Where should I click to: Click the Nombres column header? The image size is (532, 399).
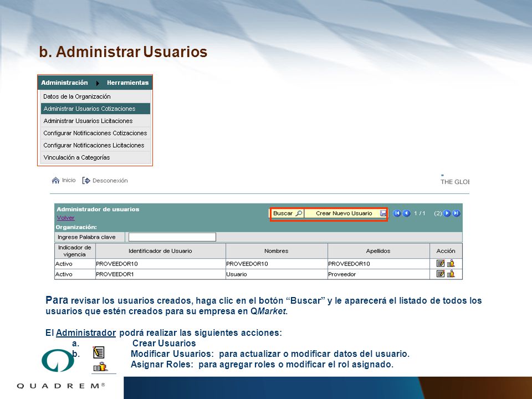click(x=277, y=251)
